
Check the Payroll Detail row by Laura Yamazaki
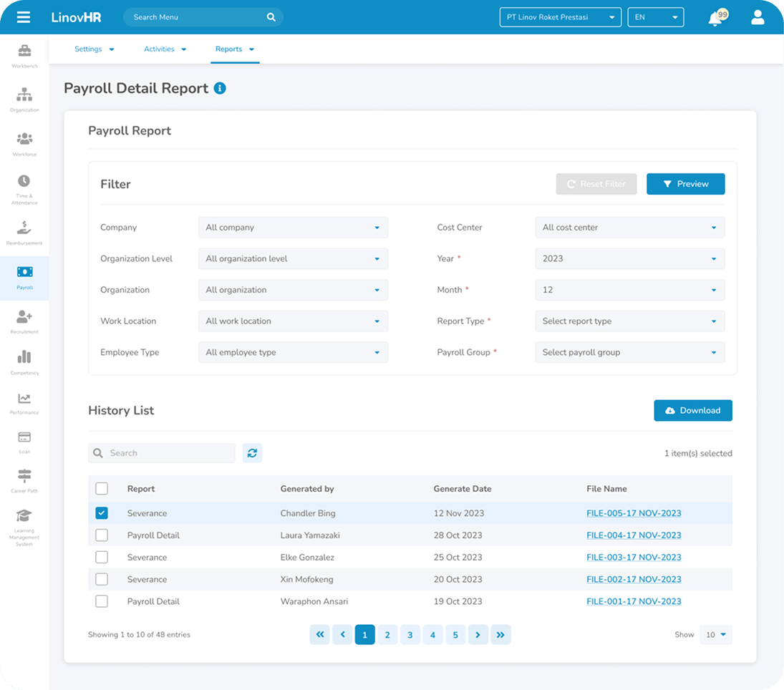click(102, 535)
